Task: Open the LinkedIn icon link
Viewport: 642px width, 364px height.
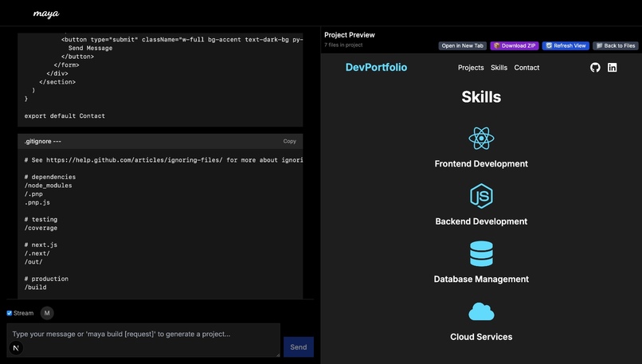Action: pos(612,68)
